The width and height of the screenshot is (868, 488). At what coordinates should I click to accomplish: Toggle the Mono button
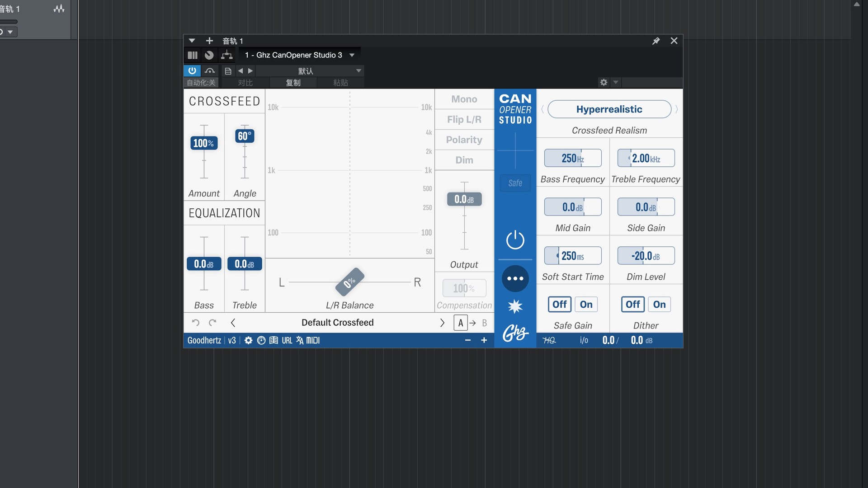tap(464, 99)
